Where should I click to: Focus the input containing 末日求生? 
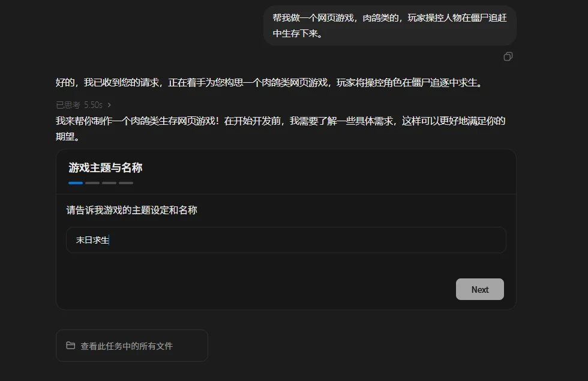286,240
